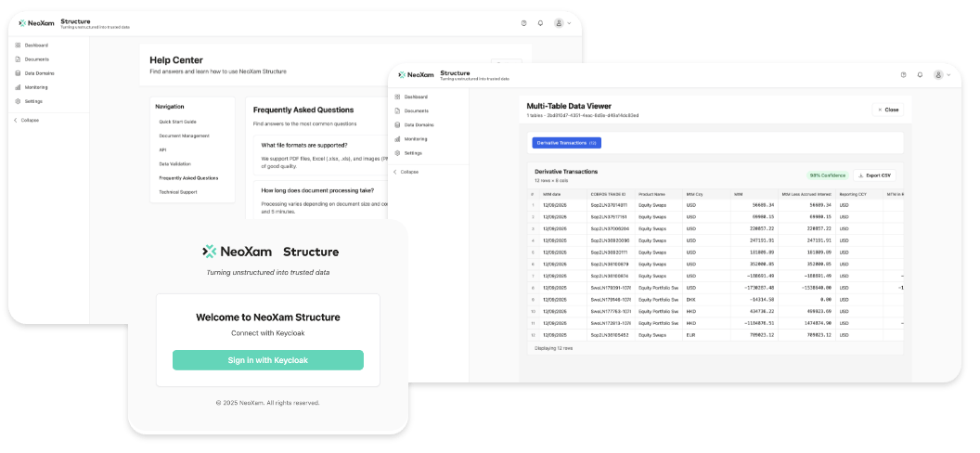
Task: Select API in Navigation panel
Action: point(162,150)
